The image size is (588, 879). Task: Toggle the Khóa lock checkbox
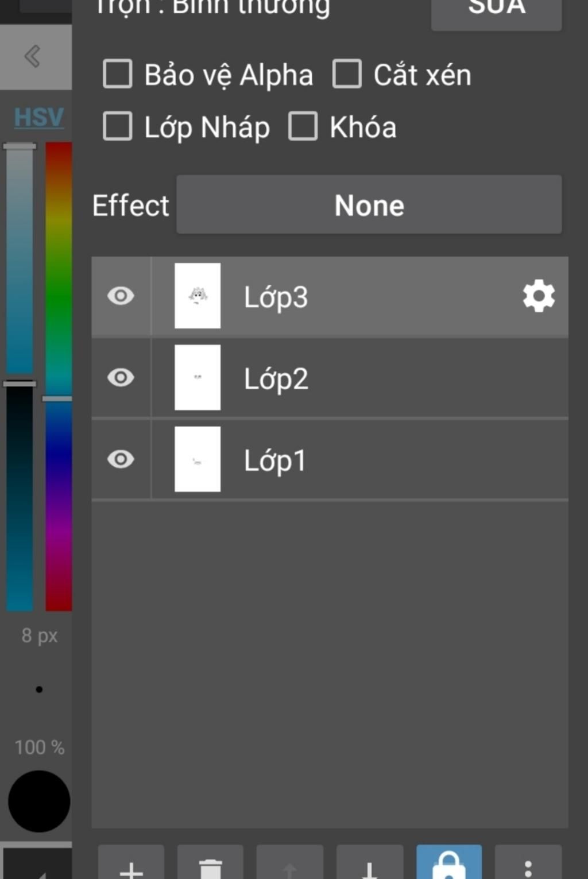303,126
